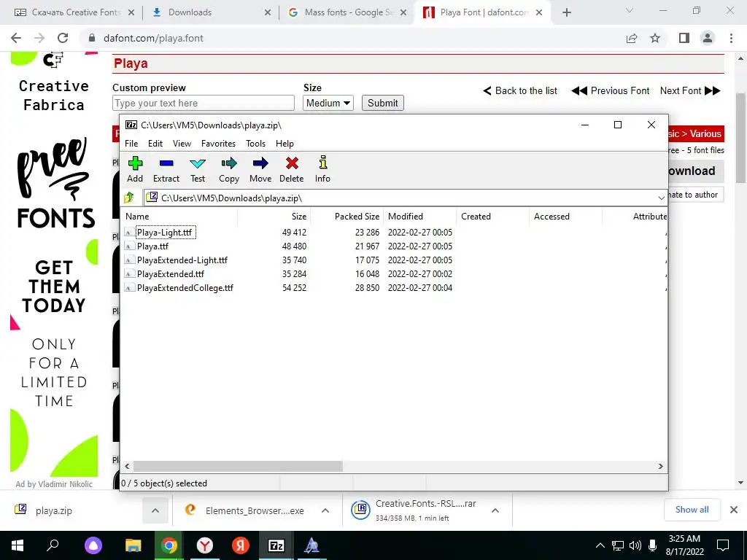
Task: Reload the page in Chrome
Action: [63, 38]
